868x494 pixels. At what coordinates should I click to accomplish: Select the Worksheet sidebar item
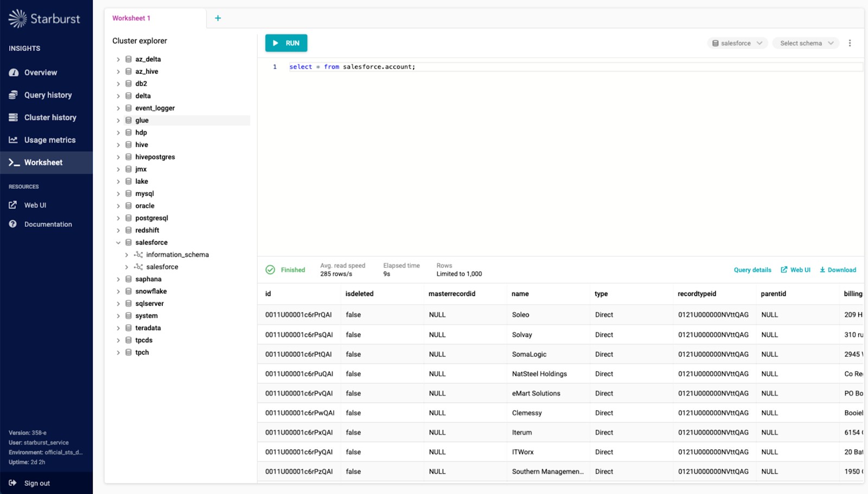[46, 163]
